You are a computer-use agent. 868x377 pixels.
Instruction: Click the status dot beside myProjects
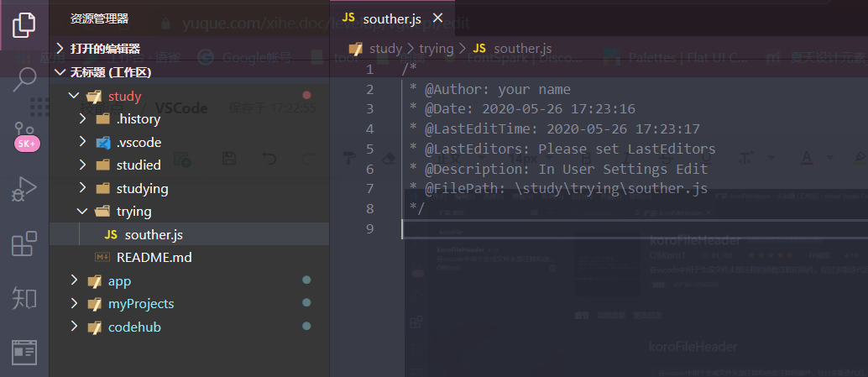tap(306, 303)
